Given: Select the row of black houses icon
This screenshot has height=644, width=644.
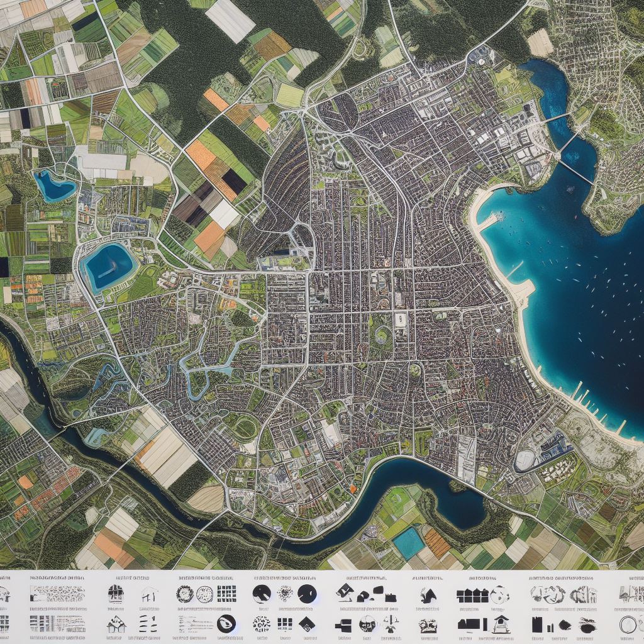Looking at the screenshot, I should tap(472, 594).
